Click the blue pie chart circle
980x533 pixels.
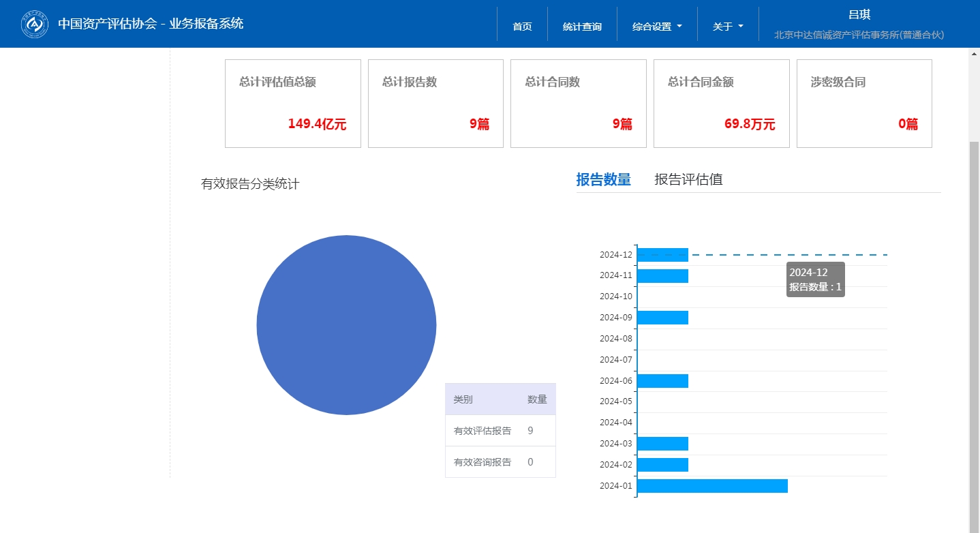346,324
